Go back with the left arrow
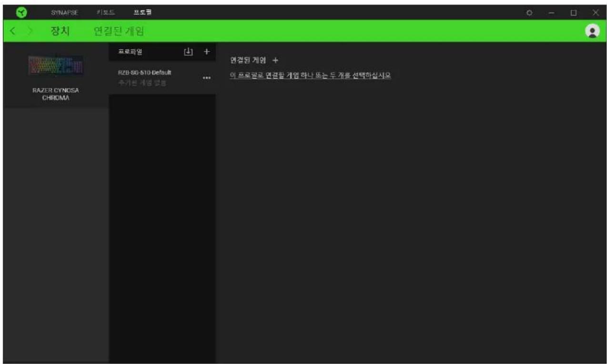The width and height of the screenshot is (607, 364). [x=13, y=32]
